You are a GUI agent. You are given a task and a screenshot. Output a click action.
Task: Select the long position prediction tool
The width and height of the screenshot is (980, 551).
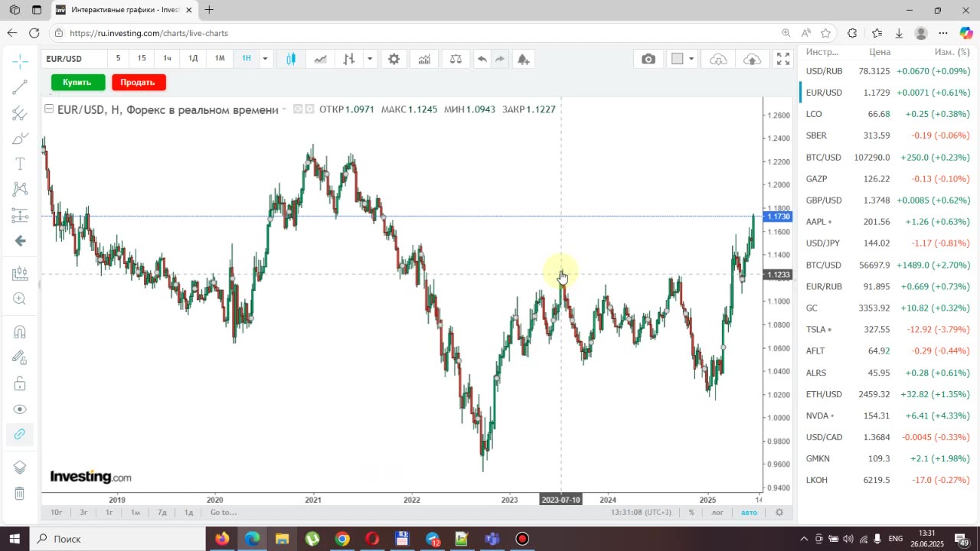click(x=20, y=215)
